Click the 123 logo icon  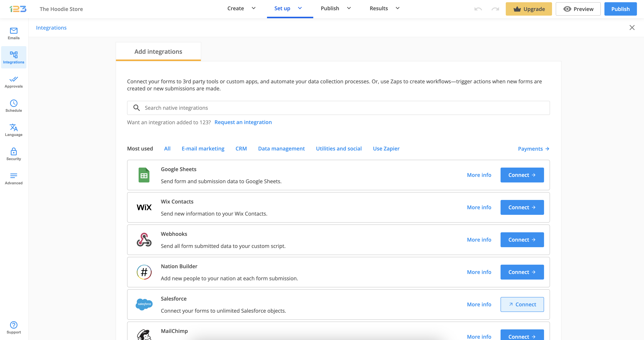18,9
